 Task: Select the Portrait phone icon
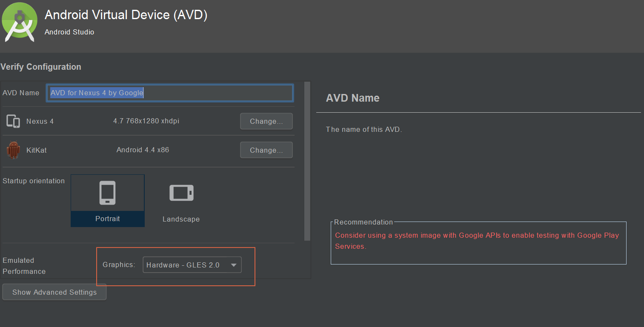[x=107, y=193]
